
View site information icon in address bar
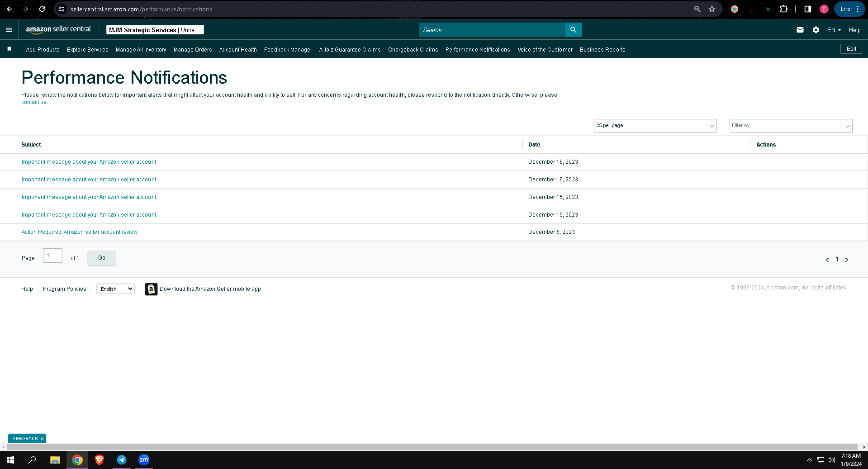[x=62, y=9]
